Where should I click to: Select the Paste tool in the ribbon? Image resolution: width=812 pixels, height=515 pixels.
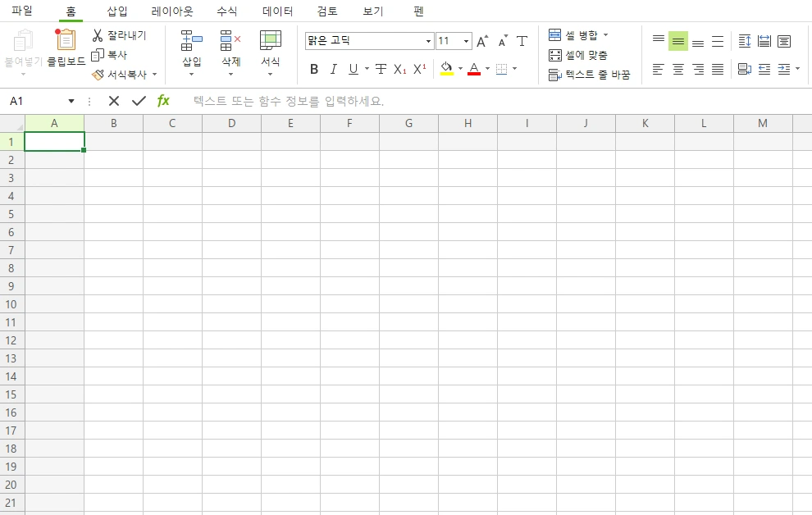(21, 49)
